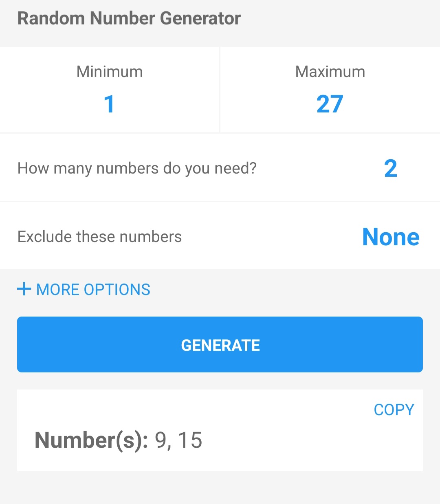
Task: Change the quantity value 2
Action: point(390,168)
